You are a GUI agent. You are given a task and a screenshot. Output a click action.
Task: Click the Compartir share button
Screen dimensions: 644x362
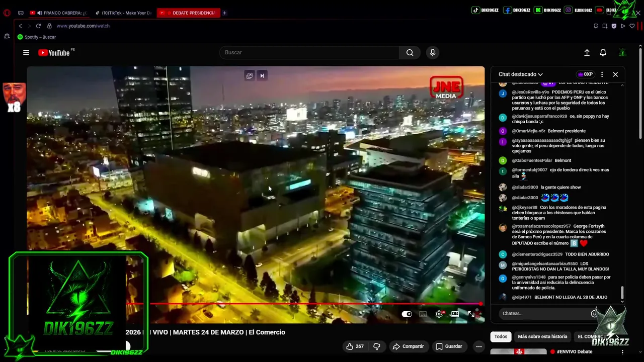tap(408, 346)
